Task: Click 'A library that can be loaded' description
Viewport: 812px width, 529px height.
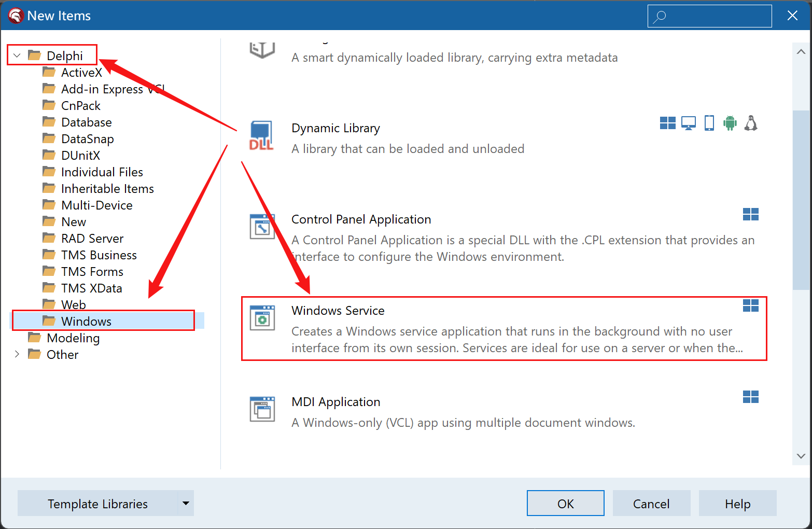Action: [408, 149]
